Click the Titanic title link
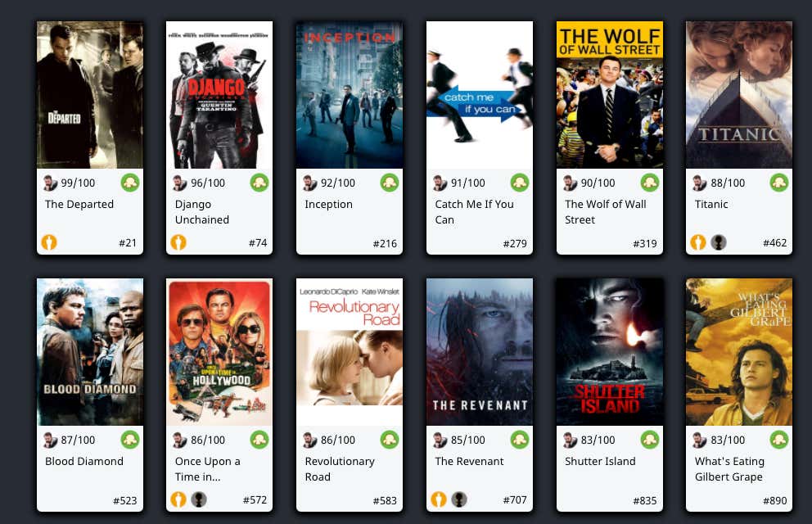This screenshot has width=812, height=524. pyautogui.click(x=711, y=204)
